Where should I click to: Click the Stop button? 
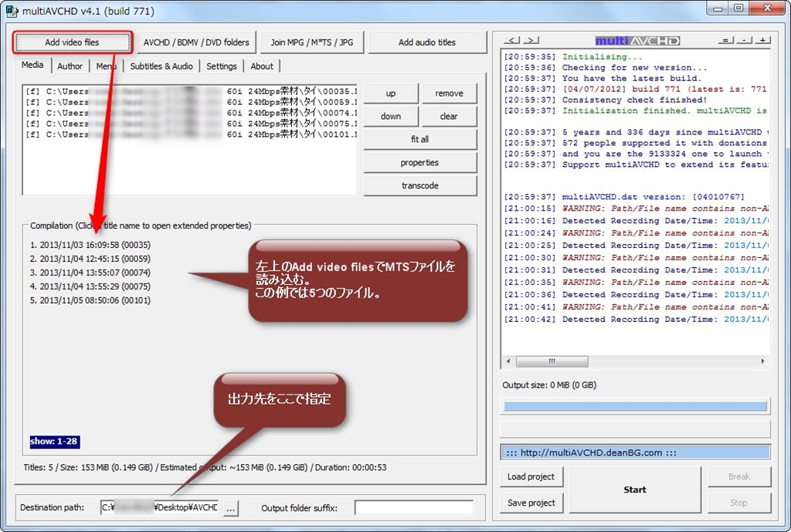click(x=739, y=503)
